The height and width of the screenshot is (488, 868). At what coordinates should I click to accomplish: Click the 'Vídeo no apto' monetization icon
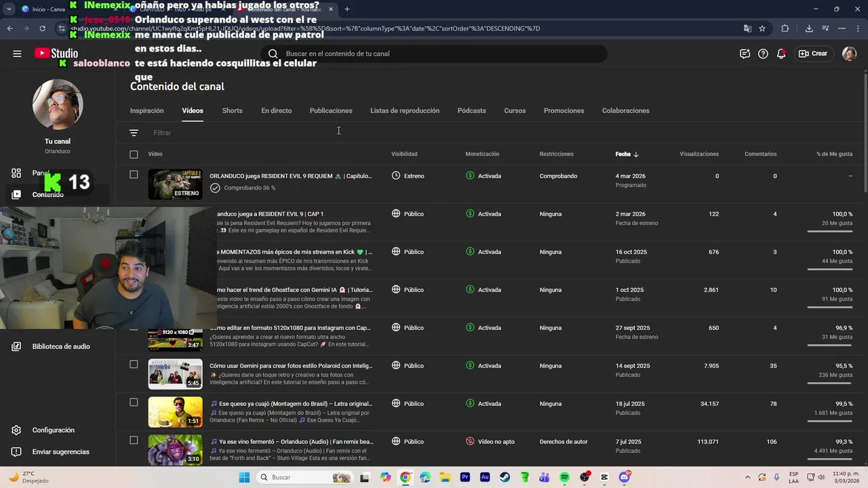(470, 441)
